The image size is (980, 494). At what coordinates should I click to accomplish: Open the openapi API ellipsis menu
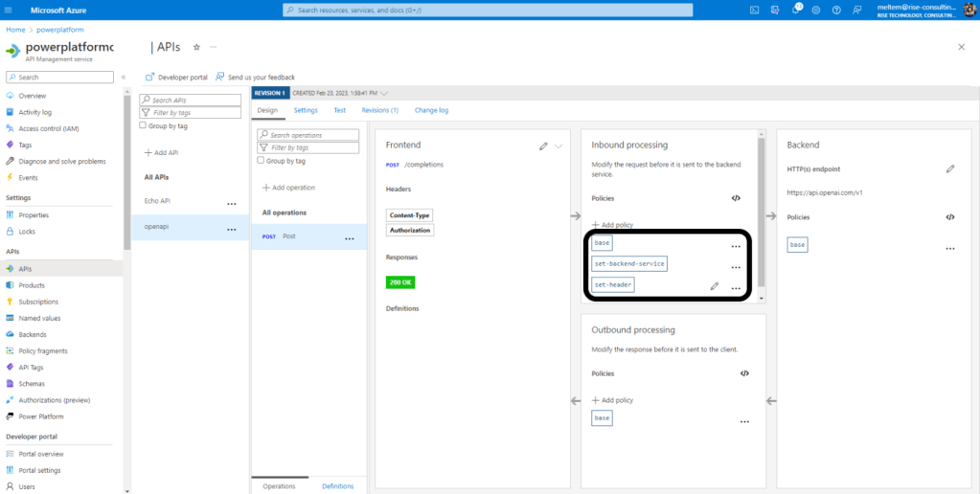(231, 230)
